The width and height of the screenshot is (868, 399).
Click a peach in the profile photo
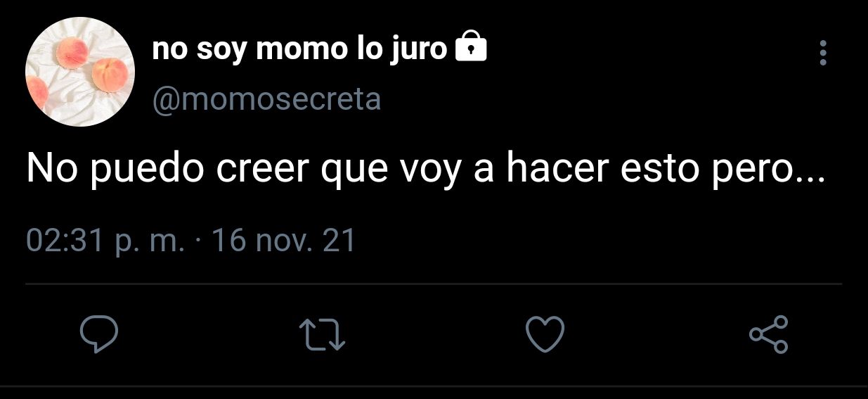coord(109,72)
